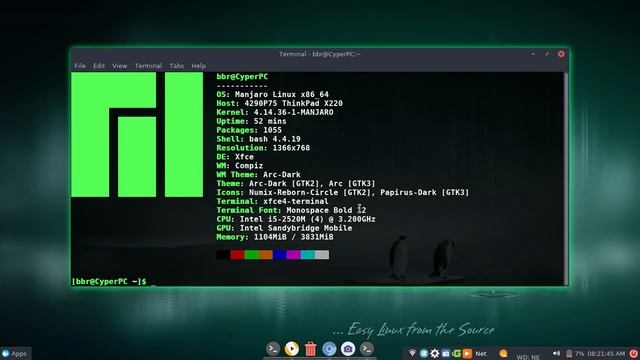This screenshot has height=360, width=640.
Task: Click the GPU: Intel Sandybridge Mobile line
Action: [x=284, y=228]
